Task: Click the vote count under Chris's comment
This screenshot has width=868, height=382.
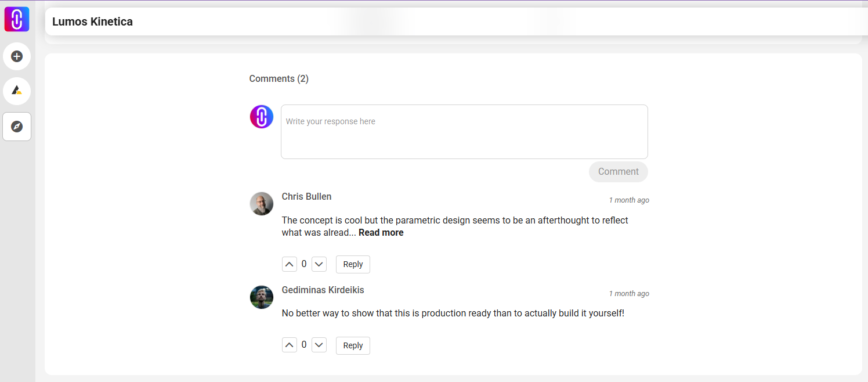Action: pos(304,264)
